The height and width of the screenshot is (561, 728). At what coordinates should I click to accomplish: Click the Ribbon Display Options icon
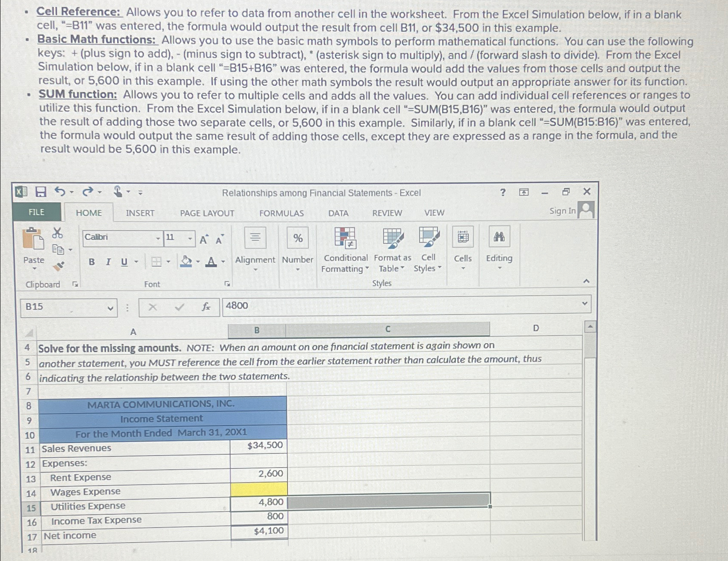[x=524, y=192]
